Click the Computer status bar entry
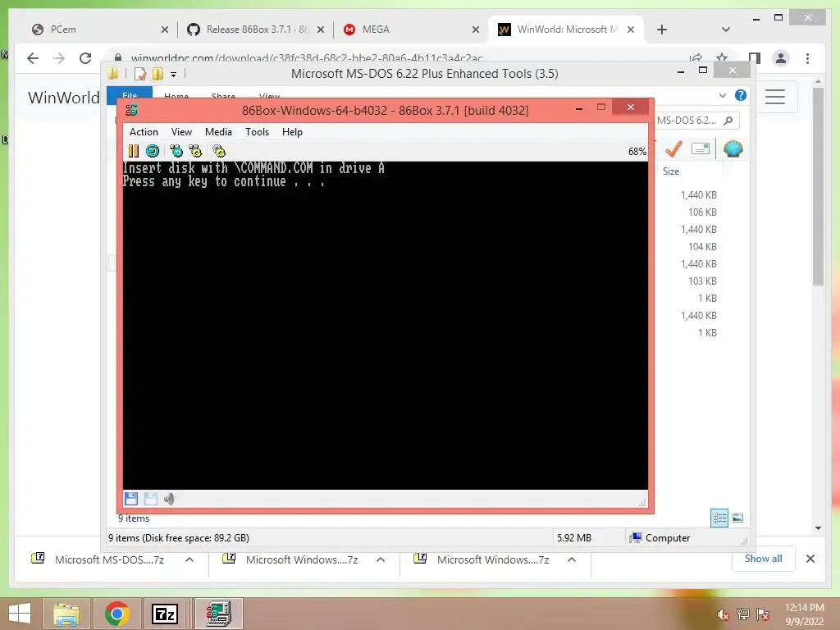 [x=660, y=538]
